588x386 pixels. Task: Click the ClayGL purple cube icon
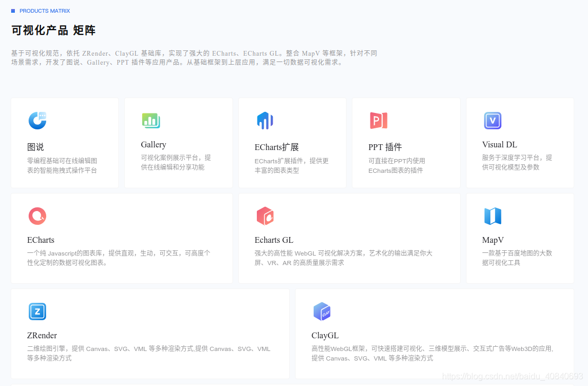click(x=322, y=311)
